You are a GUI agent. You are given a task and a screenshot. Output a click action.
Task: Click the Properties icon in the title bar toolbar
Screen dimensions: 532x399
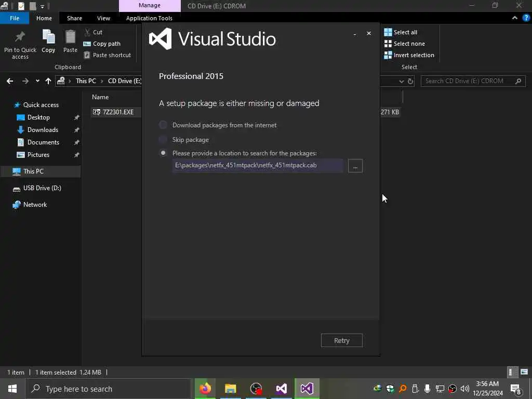pyautogui.click(x=21, y=6)
